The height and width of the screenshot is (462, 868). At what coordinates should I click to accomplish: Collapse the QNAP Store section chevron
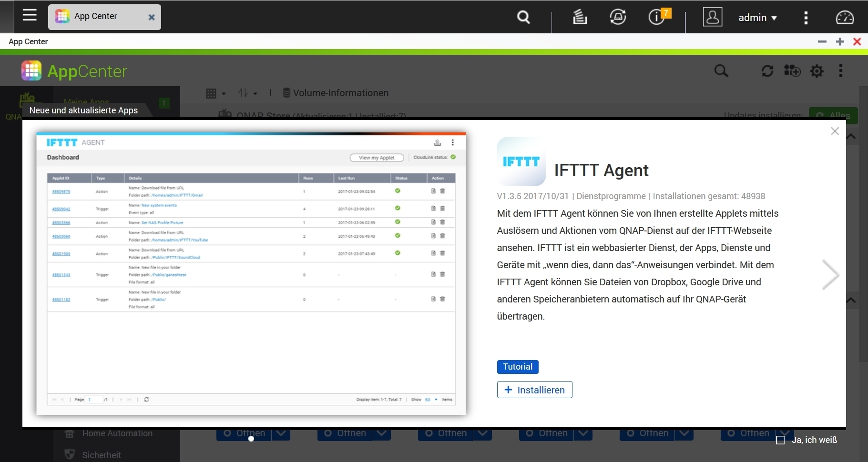(x=851, y=137)
